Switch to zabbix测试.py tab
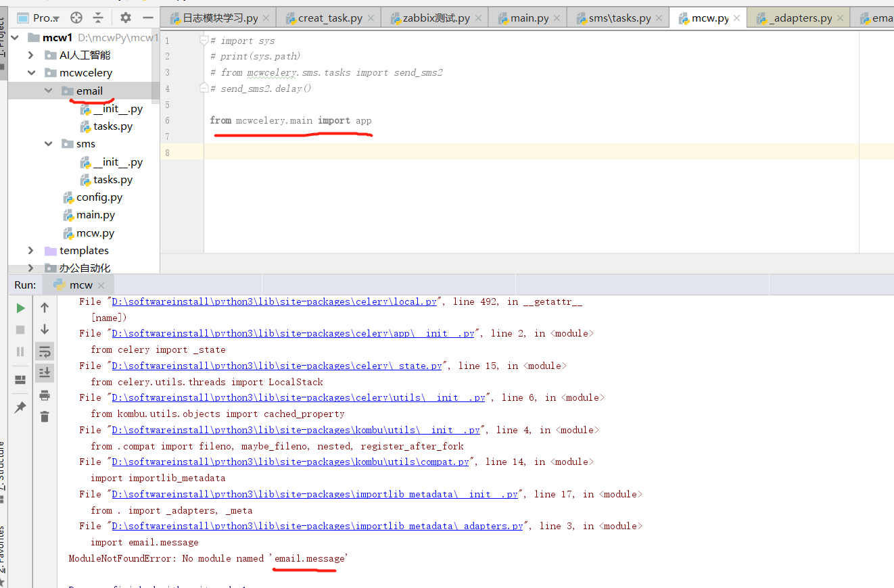The height and width of the screenshot is (588, 894). click(x=436, y=18)
